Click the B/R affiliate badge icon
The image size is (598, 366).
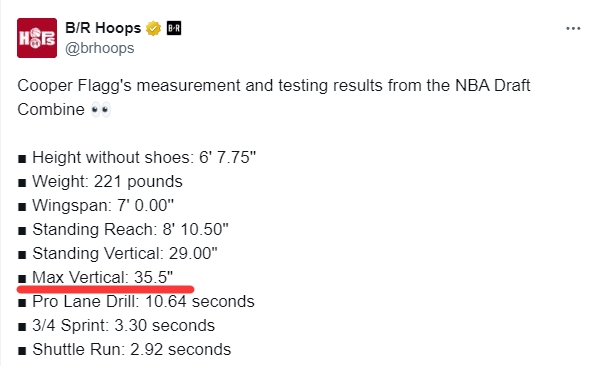tap(174, 29)
